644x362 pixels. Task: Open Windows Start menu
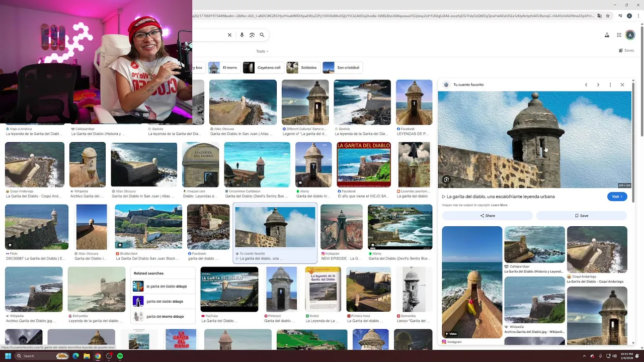[8, 356]
